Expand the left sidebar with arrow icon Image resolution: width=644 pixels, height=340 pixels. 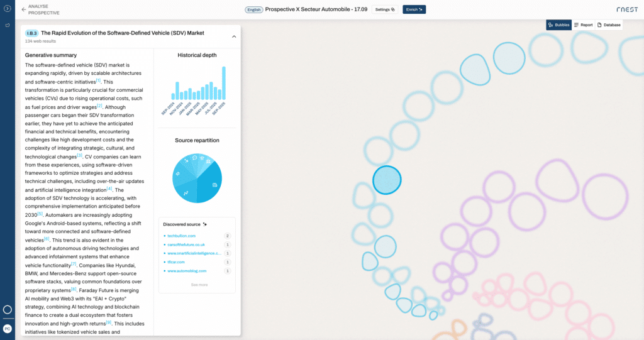point(8,9)
